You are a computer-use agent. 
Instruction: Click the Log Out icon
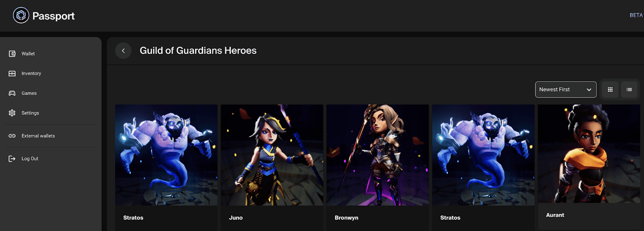click(12, 159)
